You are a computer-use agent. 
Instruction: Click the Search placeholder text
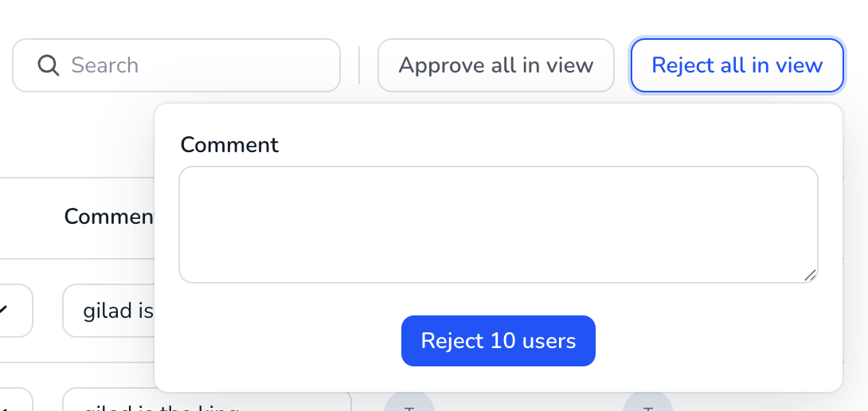tap(104, 65)
